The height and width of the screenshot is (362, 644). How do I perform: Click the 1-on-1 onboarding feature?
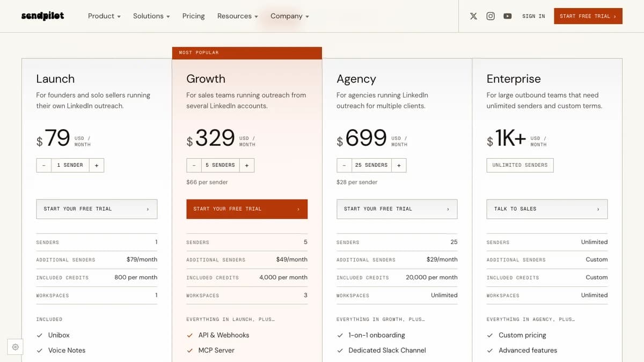click(377, 335)
